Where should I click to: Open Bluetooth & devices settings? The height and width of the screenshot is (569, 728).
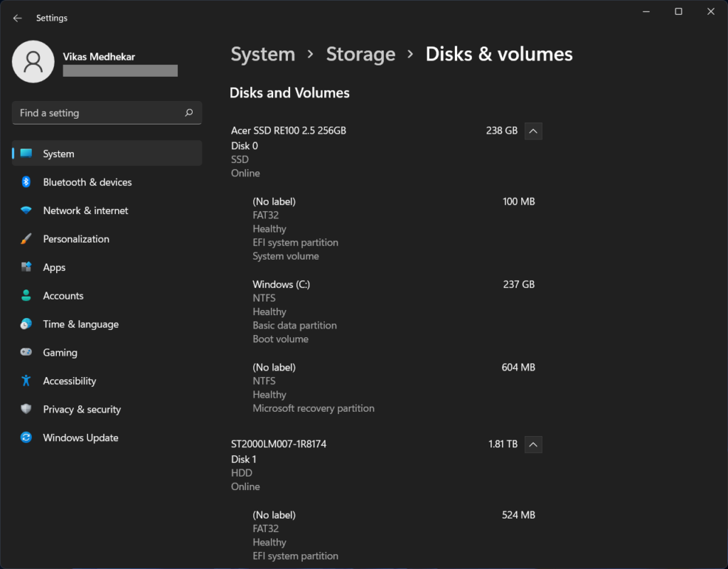point(107,182)
